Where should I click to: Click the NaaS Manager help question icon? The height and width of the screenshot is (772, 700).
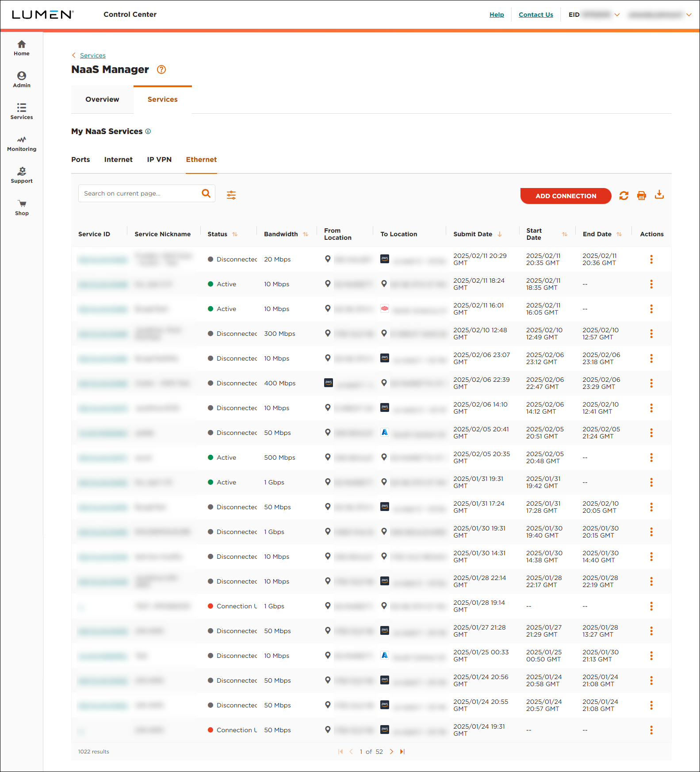[x=161, y=69]
